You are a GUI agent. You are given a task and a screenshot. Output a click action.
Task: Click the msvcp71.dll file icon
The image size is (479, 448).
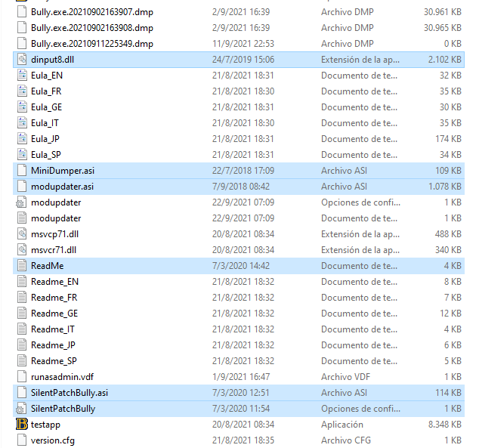pyautogui.click(x=22, y=234)
